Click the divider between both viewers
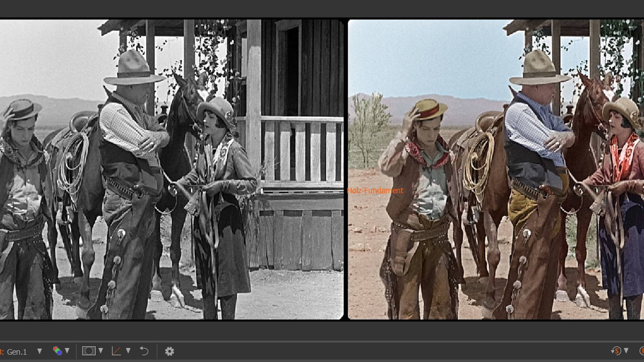The image size is (644, 362). pyautogui.click(x=346, y=169)
